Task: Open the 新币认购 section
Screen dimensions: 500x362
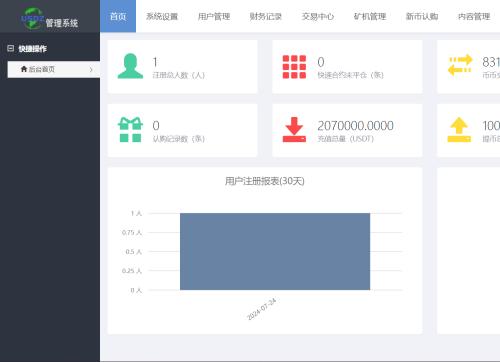Action: click(422, 16)
